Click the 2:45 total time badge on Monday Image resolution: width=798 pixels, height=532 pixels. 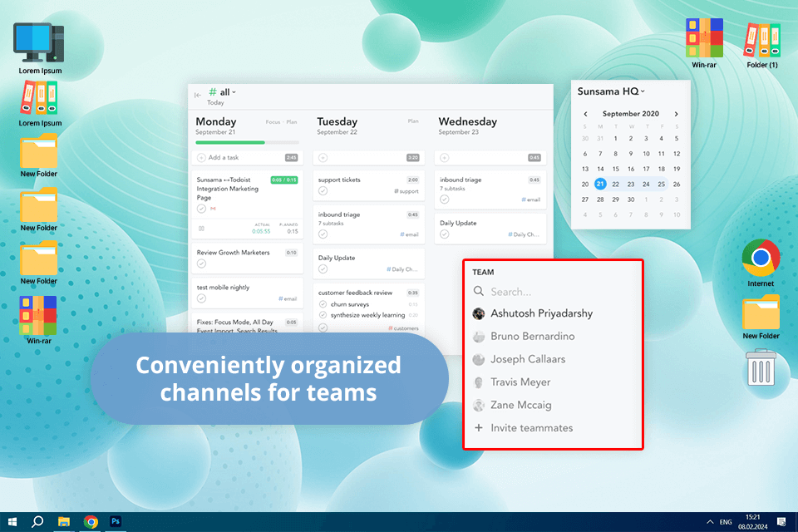[x=291, y=158]
